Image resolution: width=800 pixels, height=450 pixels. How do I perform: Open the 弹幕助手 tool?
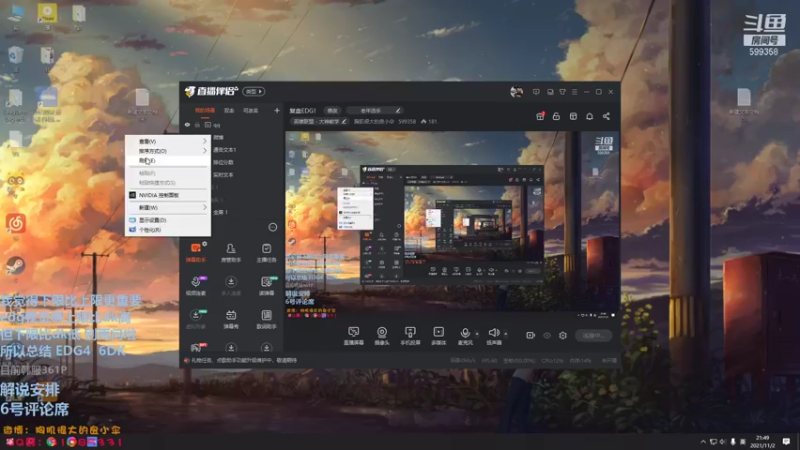tap(196, 252)
